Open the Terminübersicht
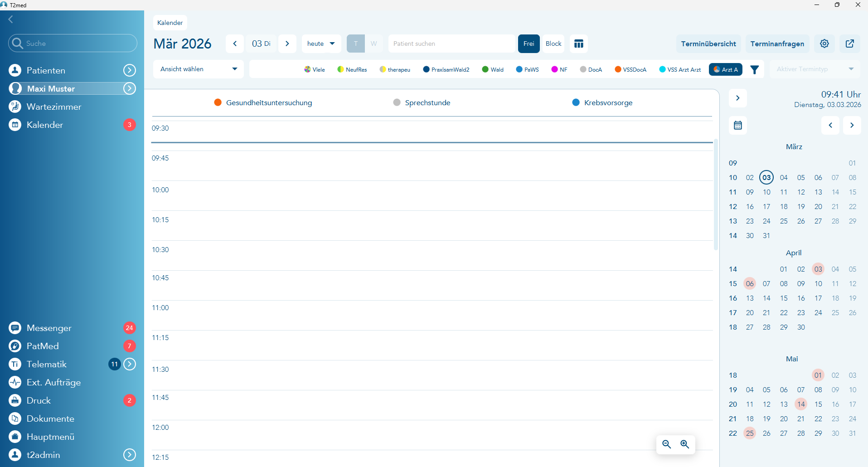Viewport: 868px width, 467px height. pos(708,44)
